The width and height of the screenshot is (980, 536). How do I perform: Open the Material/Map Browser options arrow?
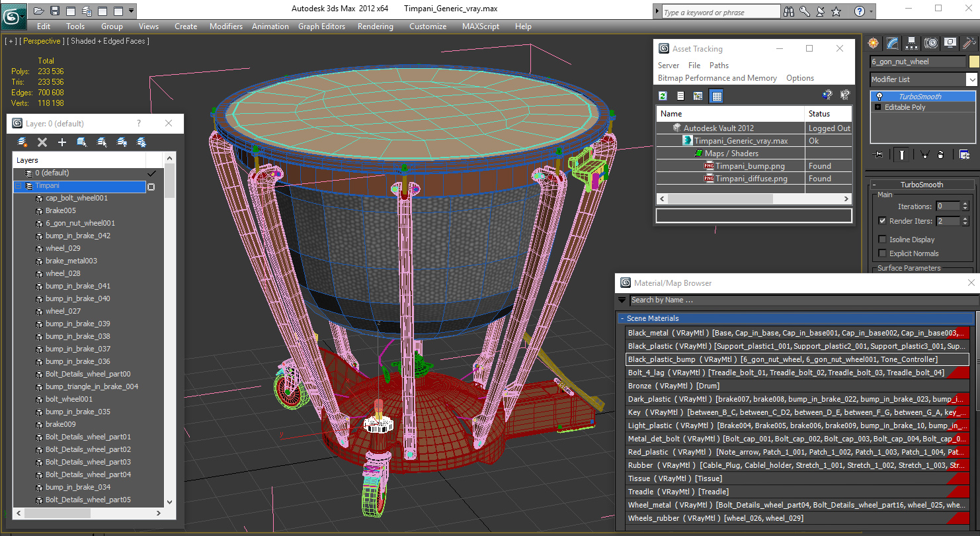coord(622,300)
